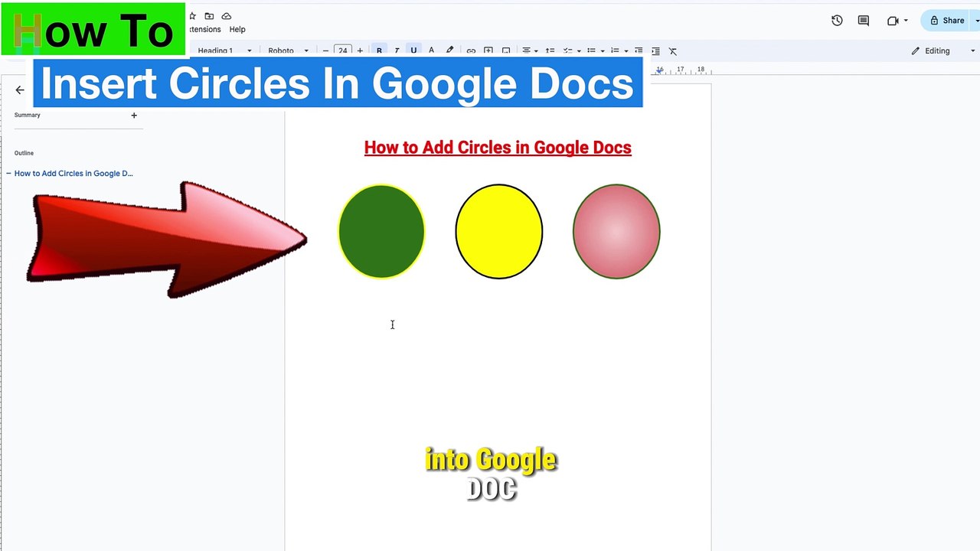Click the Share button

tap(946, 21)
